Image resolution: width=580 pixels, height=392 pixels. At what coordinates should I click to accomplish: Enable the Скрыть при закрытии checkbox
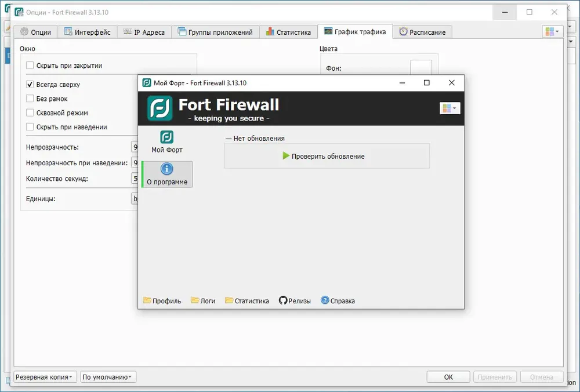pyautogui.click(x=30, y=66)
